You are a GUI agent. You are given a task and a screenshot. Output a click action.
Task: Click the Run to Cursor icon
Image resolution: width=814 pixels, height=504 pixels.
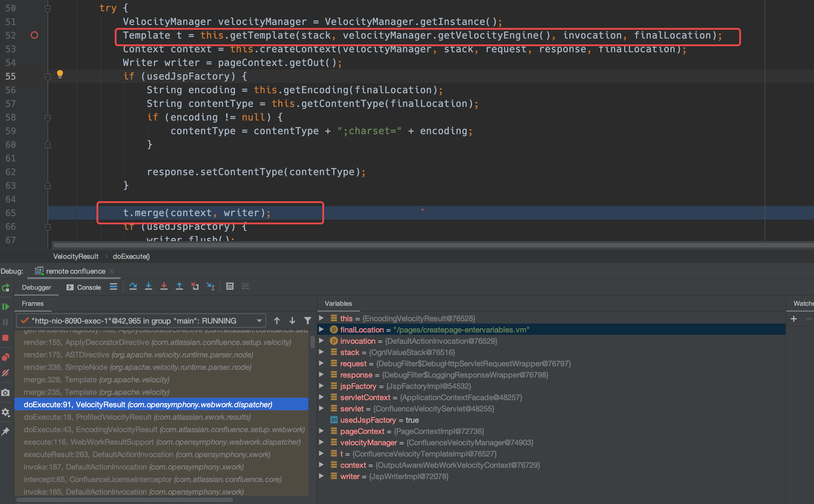click(x=211, y=286)
